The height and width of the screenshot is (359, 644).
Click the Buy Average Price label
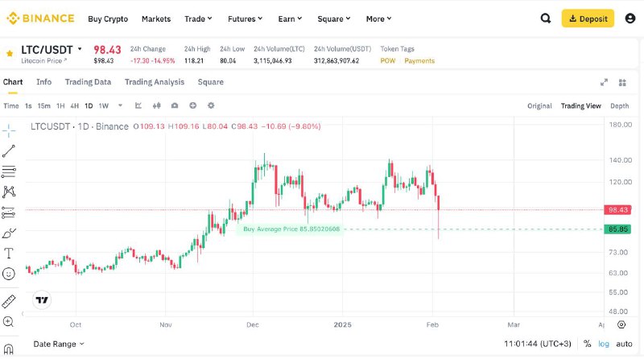point(291,229)
